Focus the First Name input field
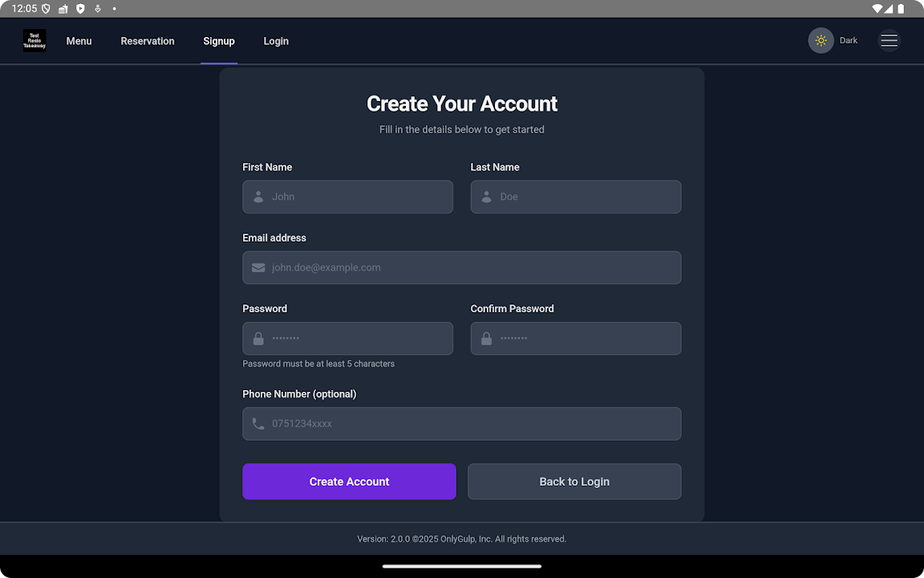 pos(357,197)
